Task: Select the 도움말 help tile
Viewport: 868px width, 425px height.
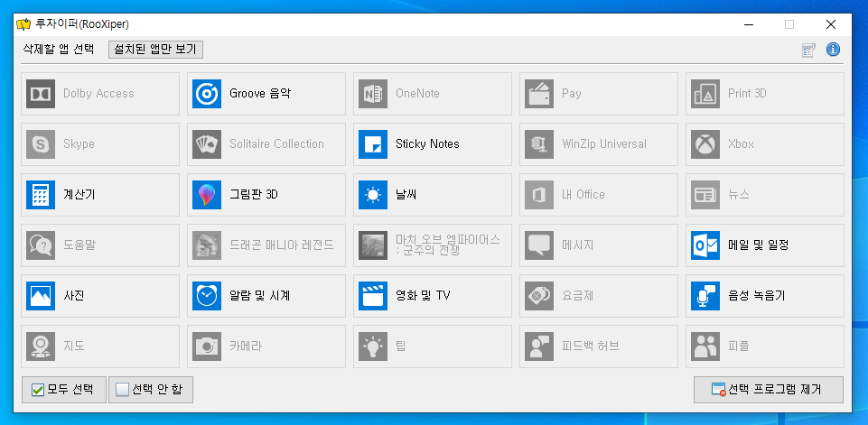Action: tap(100, 245)
